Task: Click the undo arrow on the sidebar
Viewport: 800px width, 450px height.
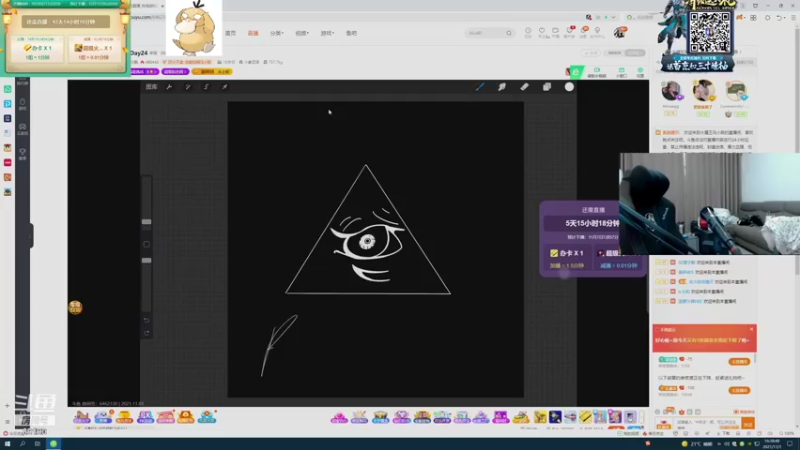Action: pyautogui.click(x=146, y=320)
